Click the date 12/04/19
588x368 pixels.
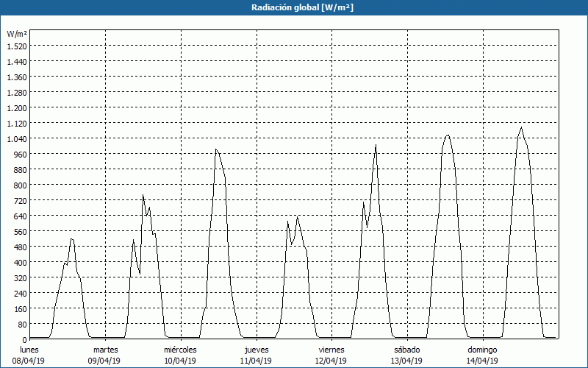point(331,361)
